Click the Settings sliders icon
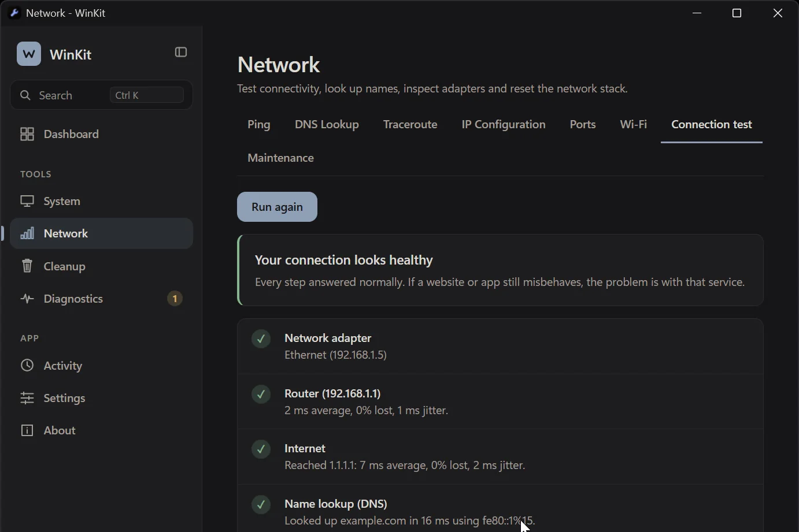 pos(27,398)
